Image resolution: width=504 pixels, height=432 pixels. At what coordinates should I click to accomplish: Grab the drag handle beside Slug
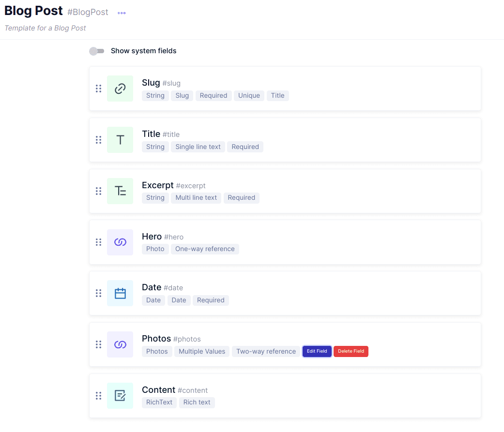[99, 89]
